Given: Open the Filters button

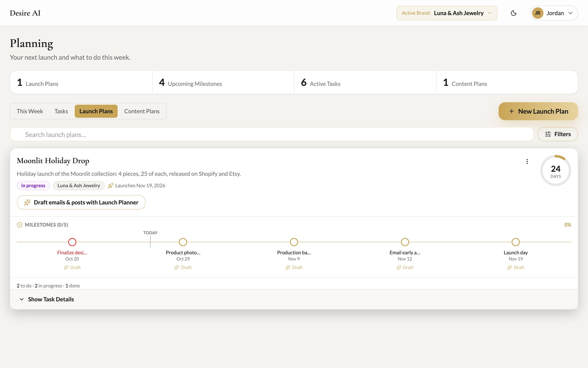Looking at the screenshot, I should coord(558,134).
